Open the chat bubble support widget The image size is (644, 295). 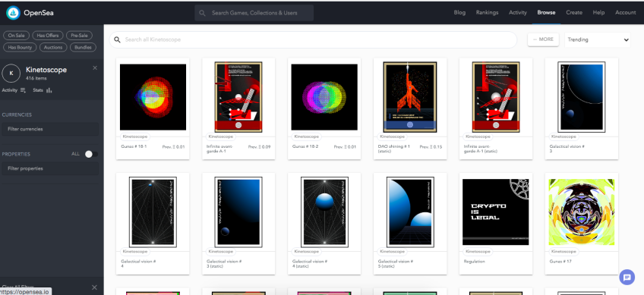click(x=627, y=277)
